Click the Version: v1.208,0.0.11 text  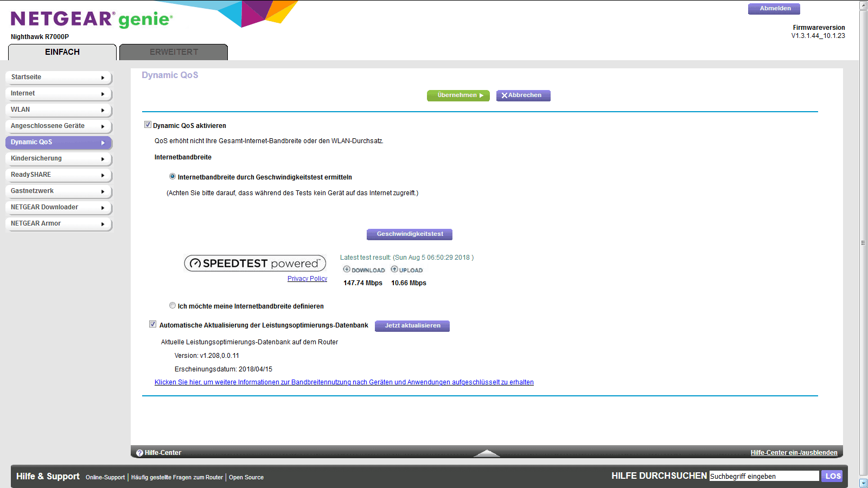point(207,356)
